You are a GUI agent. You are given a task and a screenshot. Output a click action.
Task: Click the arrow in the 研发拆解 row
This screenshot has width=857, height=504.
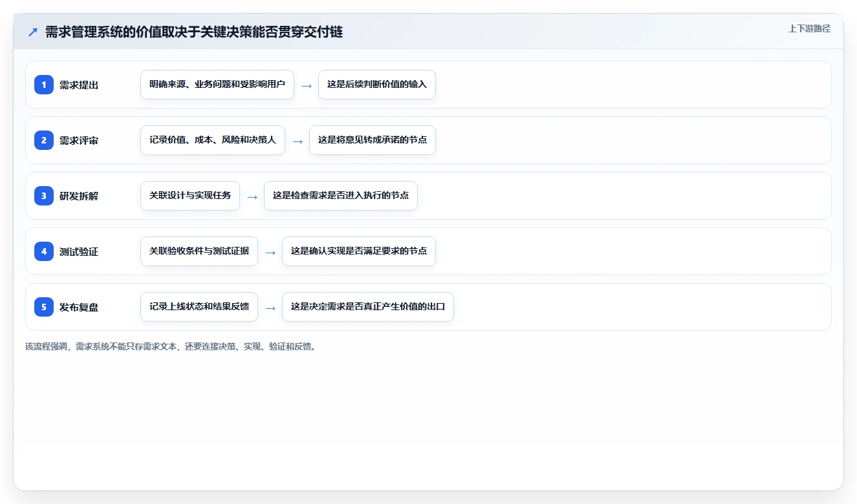[x=252, y=196]
